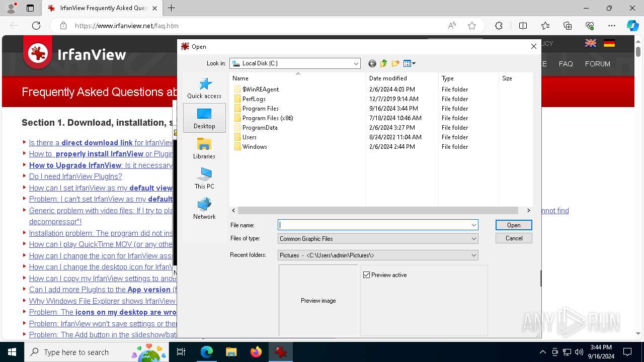Close the Open dialog with X
The width and height of the screenshot is (644, 362).
[x=534, y=46]
